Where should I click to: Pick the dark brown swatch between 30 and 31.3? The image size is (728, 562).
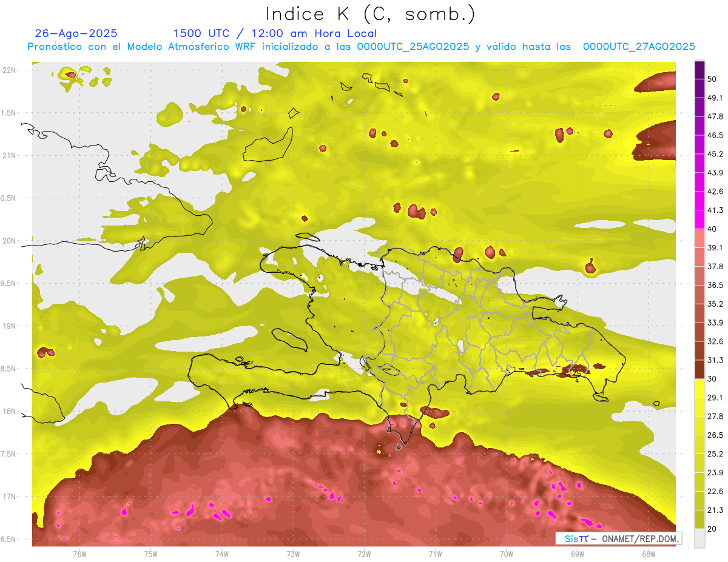pyautogui.click(x=699, y=369)
